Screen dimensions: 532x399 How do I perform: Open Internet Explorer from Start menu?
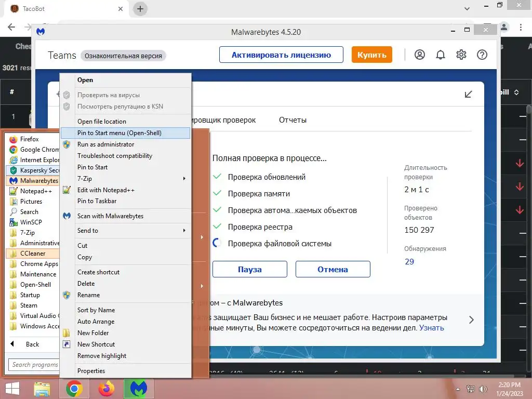(x=33, y=160)
